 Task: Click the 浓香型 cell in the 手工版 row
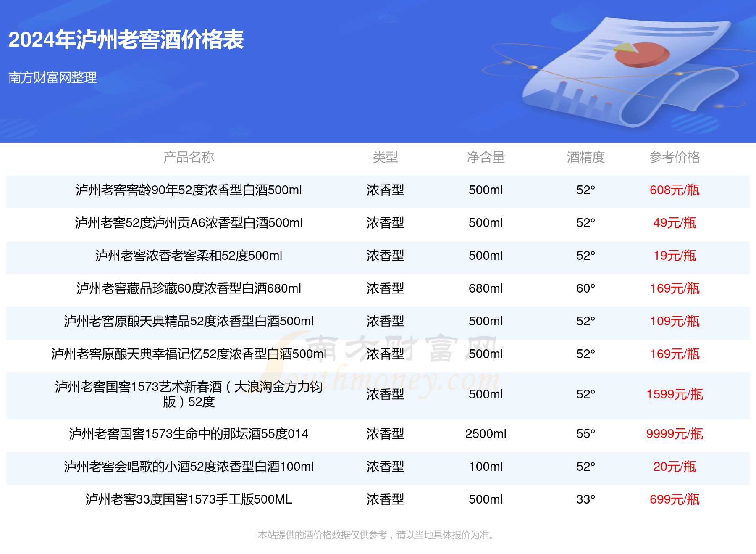click(385, 499)
